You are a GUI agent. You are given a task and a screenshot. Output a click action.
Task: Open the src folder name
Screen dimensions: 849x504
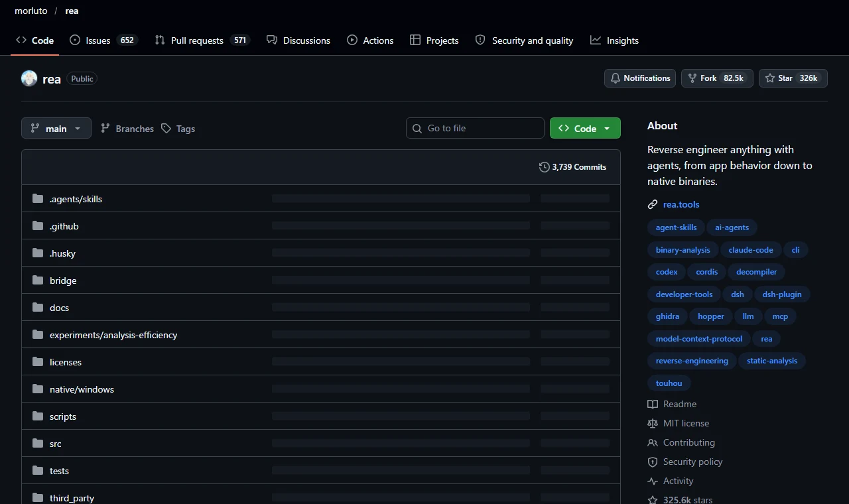(56, 444)
